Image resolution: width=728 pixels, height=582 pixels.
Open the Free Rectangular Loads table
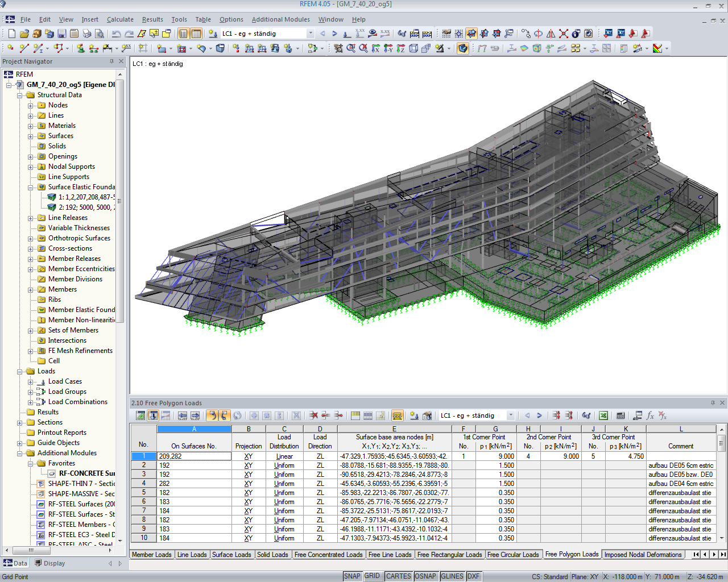[x=449, y=555]
